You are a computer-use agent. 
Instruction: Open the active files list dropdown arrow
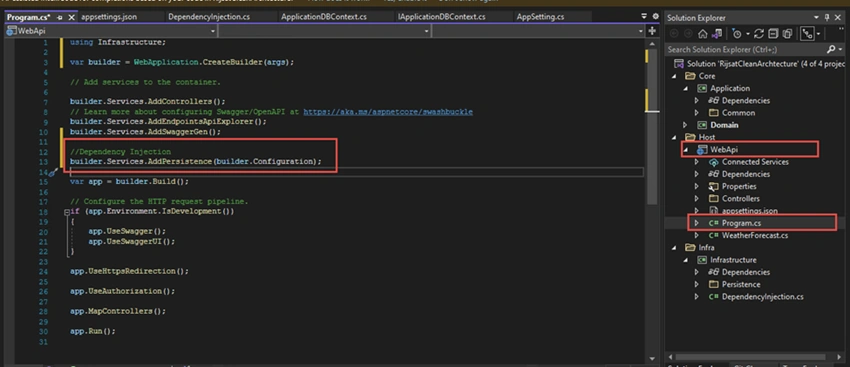click(644, 17)
